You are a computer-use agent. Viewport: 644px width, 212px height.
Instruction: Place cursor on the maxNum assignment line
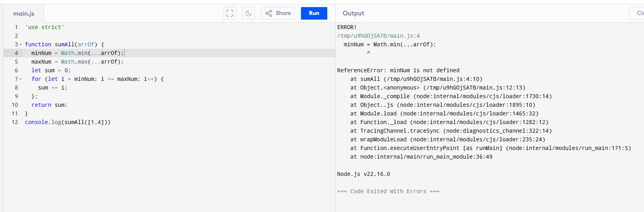(78, 62)
